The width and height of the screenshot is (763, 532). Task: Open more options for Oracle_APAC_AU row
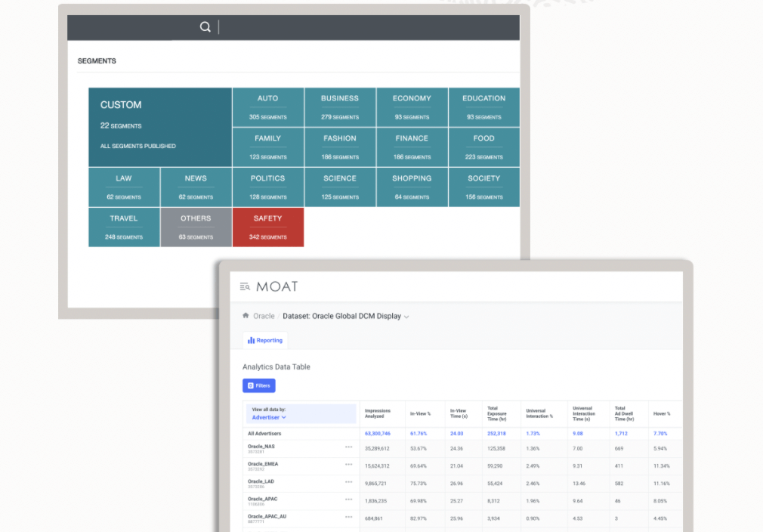pos(349,517)
